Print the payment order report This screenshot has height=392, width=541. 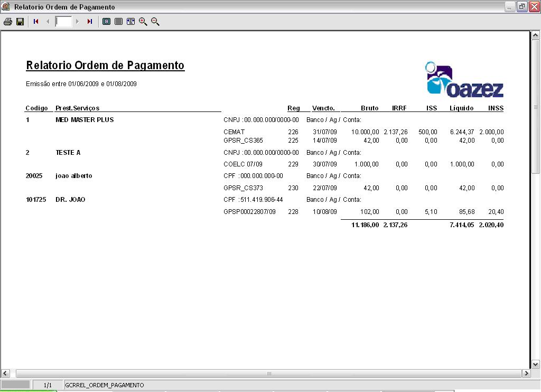click(x=7, y=21)
